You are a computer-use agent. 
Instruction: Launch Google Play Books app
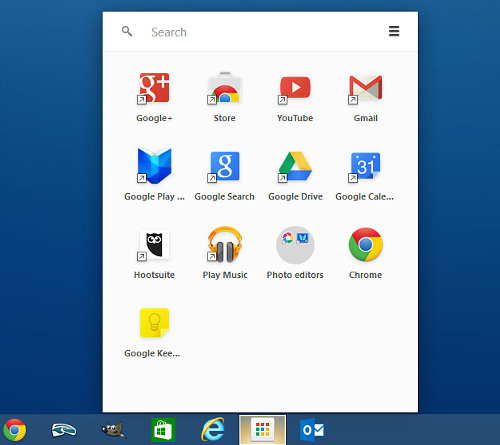(x=154, y=166)
